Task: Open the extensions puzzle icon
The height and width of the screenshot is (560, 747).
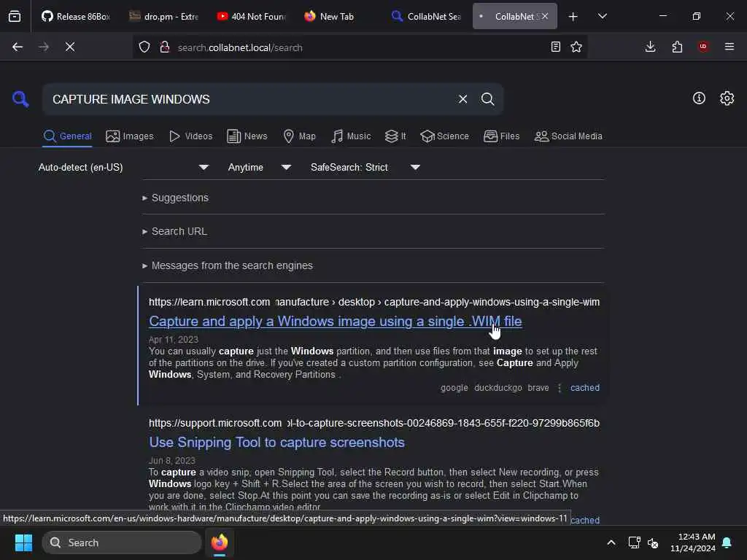Action: coord(677,47)
